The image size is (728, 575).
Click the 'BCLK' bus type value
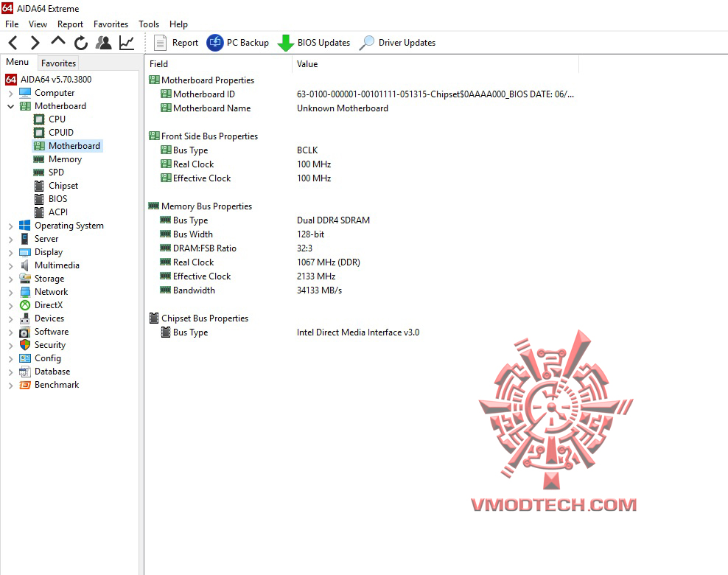click(307, 150)
